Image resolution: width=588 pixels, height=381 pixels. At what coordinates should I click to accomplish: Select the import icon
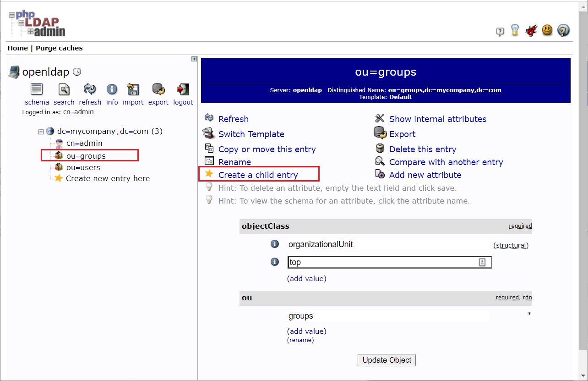point(133,89)
